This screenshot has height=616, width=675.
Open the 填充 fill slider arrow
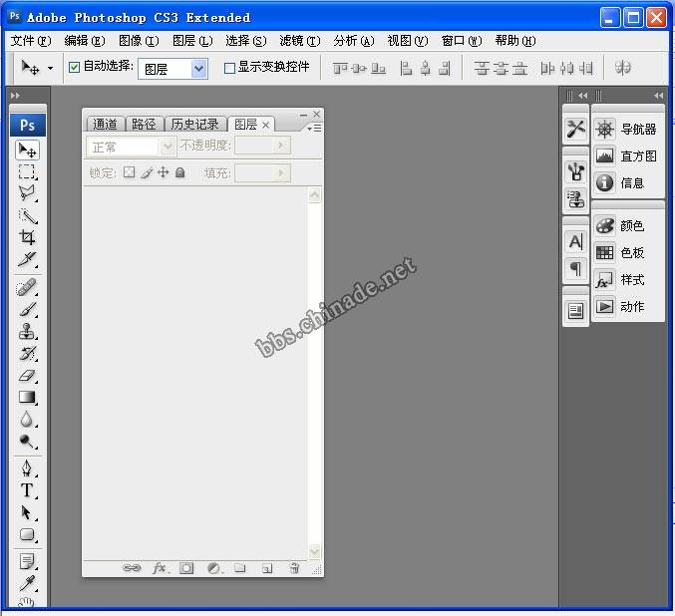click(281, 173)
